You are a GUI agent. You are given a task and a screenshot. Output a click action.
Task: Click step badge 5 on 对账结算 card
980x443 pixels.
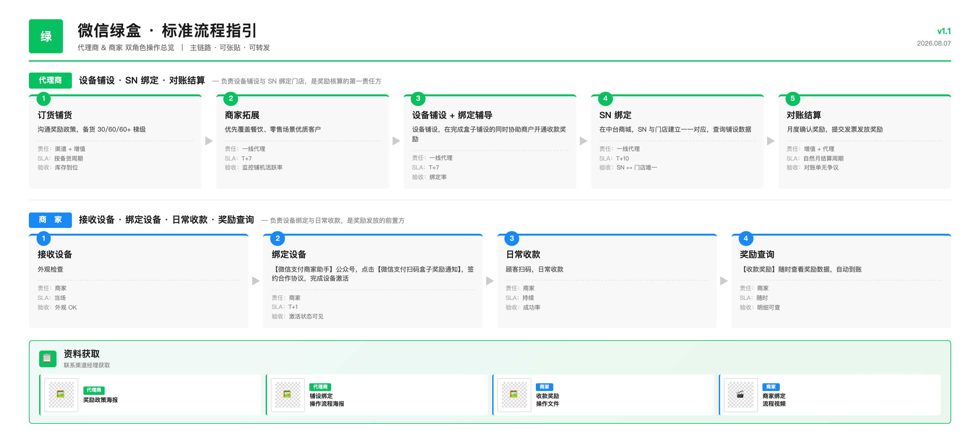pos(793,99)
